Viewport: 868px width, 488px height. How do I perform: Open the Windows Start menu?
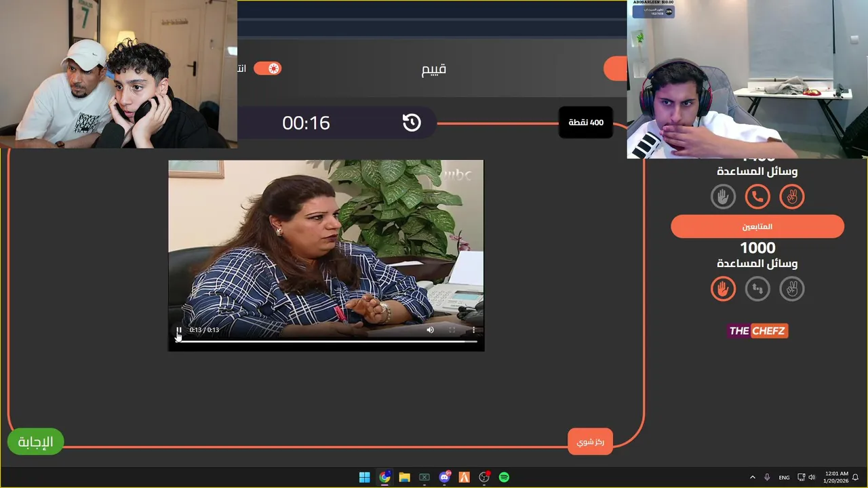coord(364,477)
